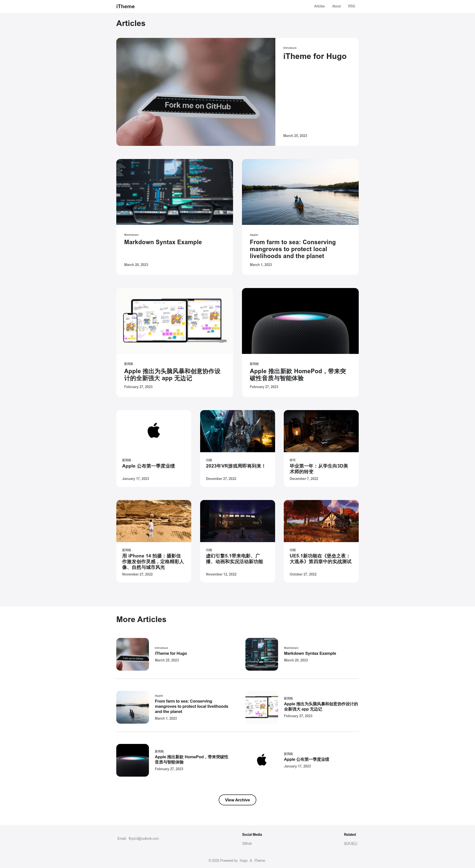Click the 'November 12, 2022' date text
This screenshot has width=475, height=868.
[221, 575]
